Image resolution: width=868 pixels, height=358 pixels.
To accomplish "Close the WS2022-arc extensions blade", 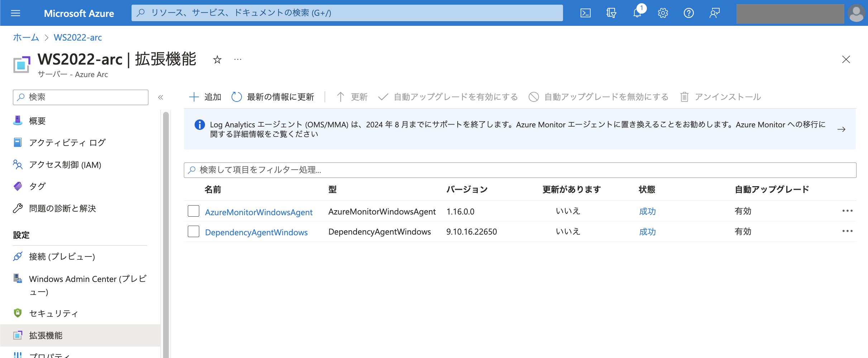I will point(846,60).
